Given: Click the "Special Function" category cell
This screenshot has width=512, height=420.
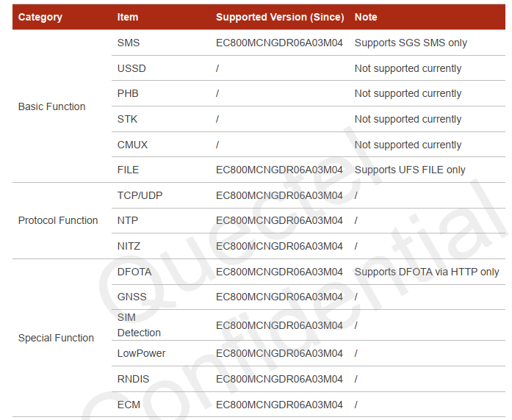Looking at the screenshot, I should pos(56,338).
